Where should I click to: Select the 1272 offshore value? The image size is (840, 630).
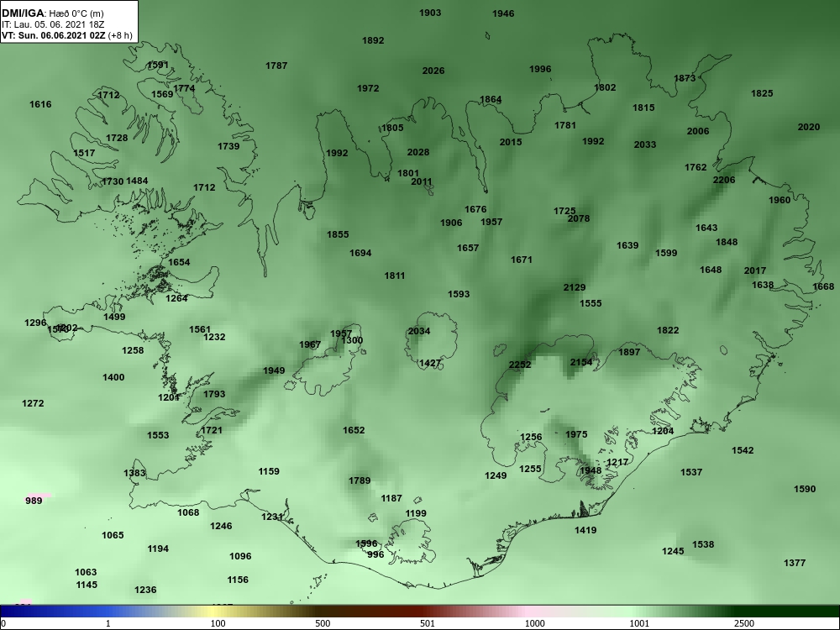pyautogui.click(x=33, y=403)
